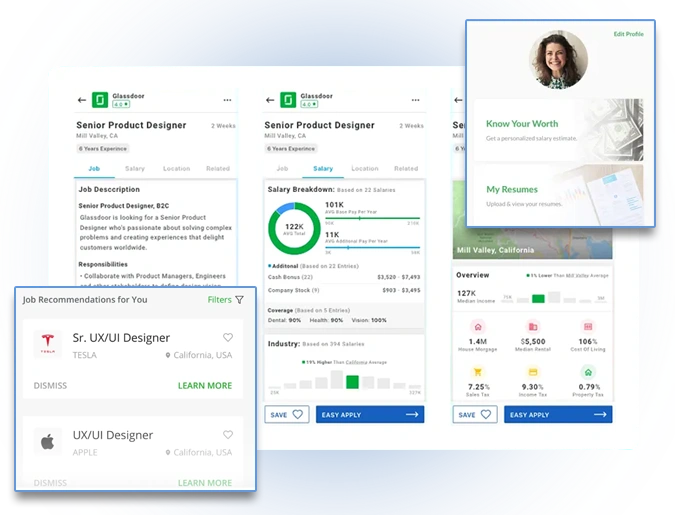Click location pin beside Apple California, USA

(168, 453)
